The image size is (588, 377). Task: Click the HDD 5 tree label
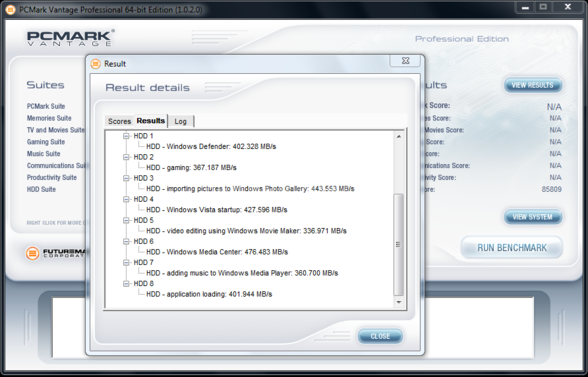(x=143, y=220)
